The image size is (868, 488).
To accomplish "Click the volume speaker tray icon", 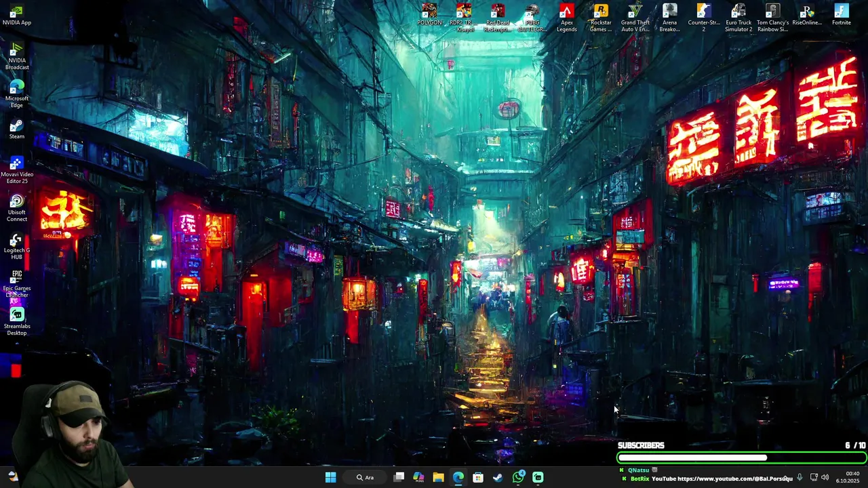I will coord(825,477).
